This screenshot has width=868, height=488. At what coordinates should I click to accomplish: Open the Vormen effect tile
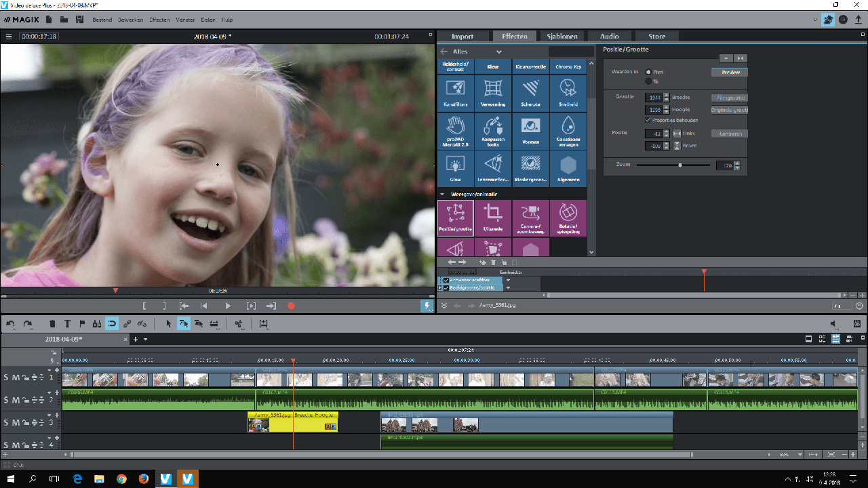[x=530, y=131]
